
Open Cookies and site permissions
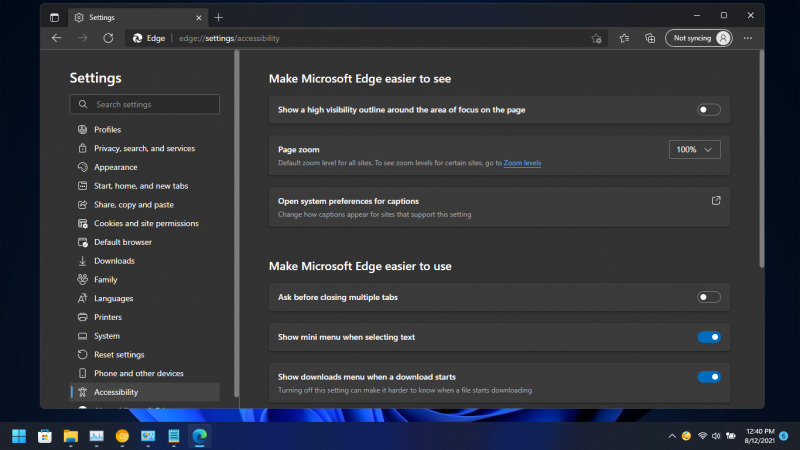point(144,223)
